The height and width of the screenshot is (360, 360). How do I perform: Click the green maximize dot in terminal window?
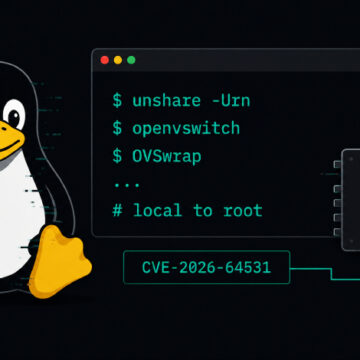[x=131, y=60]
